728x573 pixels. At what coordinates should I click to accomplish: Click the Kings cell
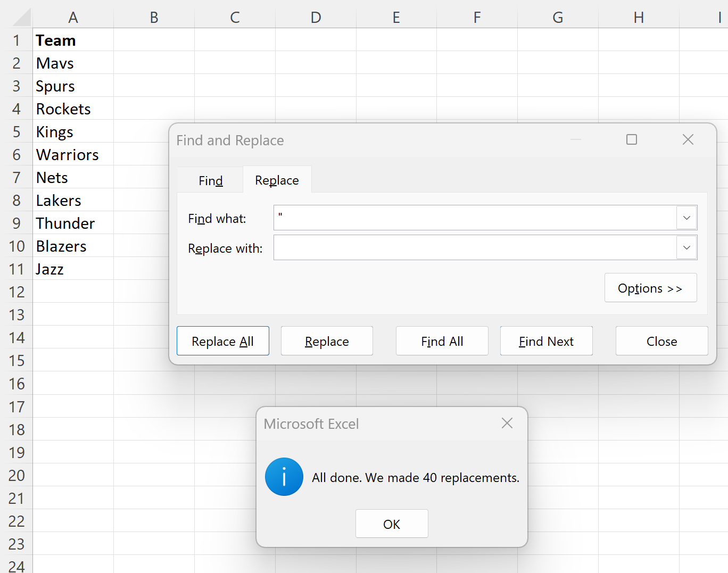73,131
